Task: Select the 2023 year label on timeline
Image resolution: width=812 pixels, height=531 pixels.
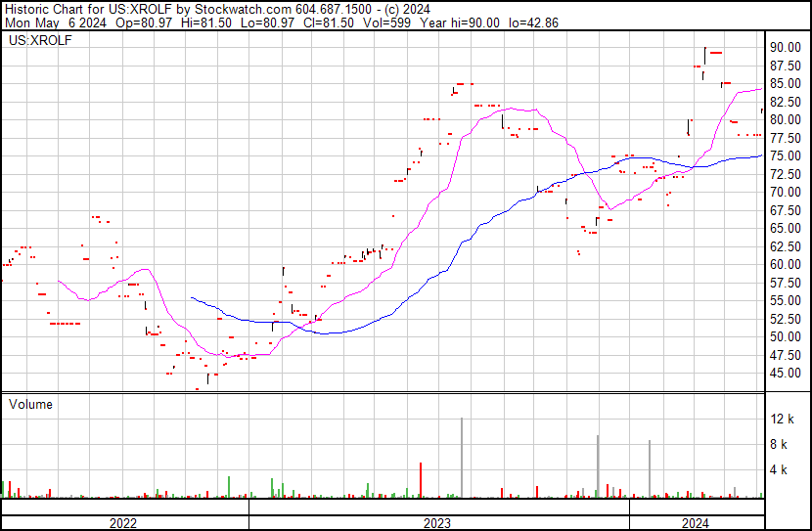Action: tap(436, 523)
